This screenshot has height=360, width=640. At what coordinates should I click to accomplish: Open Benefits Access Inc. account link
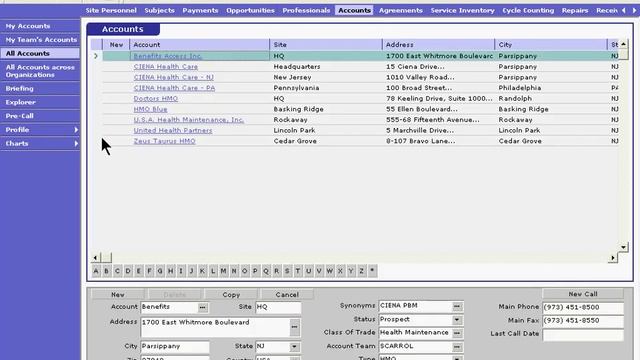168,56
